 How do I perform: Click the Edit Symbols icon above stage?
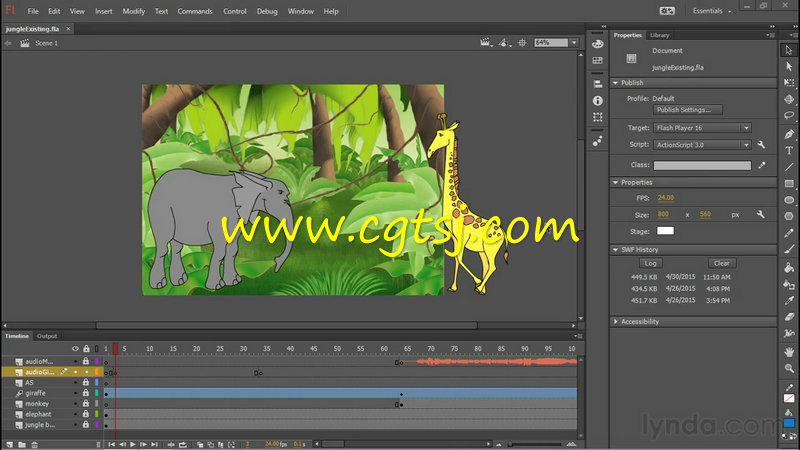pos(504,43)
